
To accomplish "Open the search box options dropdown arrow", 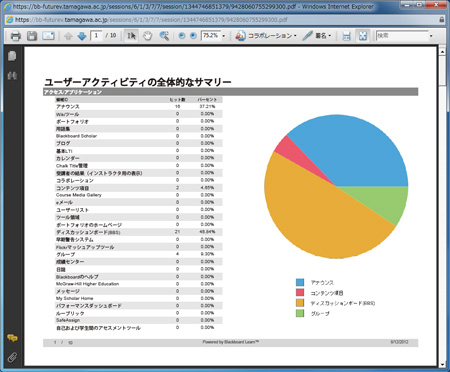I will (431, 36).
